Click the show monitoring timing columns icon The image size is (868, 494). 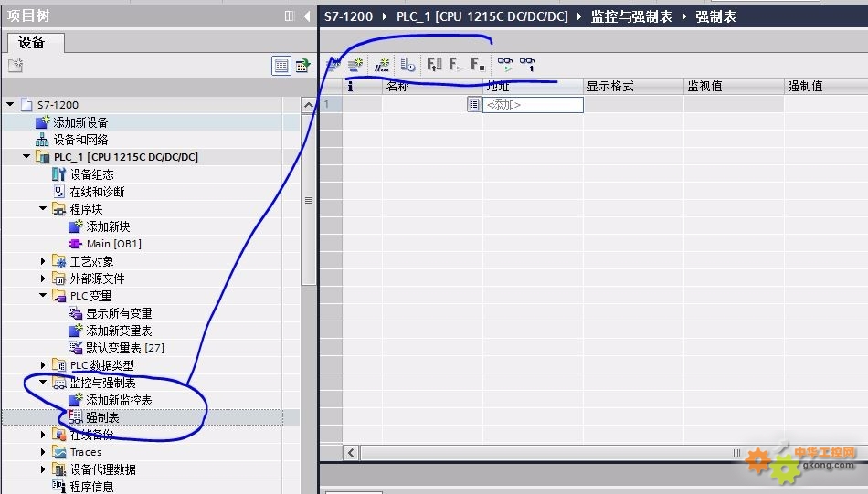[408, 65]
